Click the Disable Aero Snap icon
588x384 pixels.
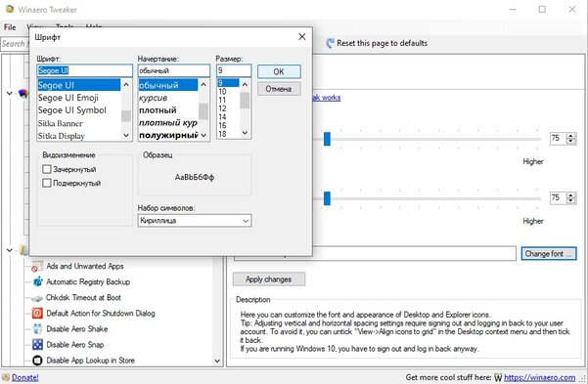pyautogui.click(x=37, y=345)
